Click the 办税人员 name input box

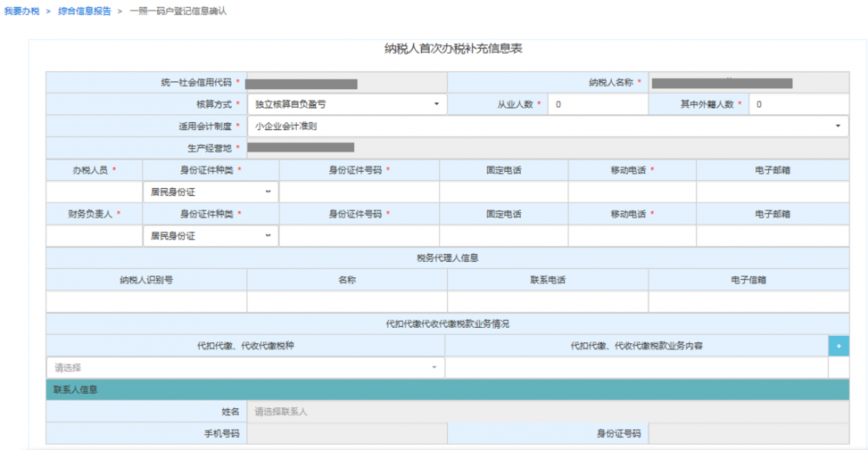pos(94,192)
